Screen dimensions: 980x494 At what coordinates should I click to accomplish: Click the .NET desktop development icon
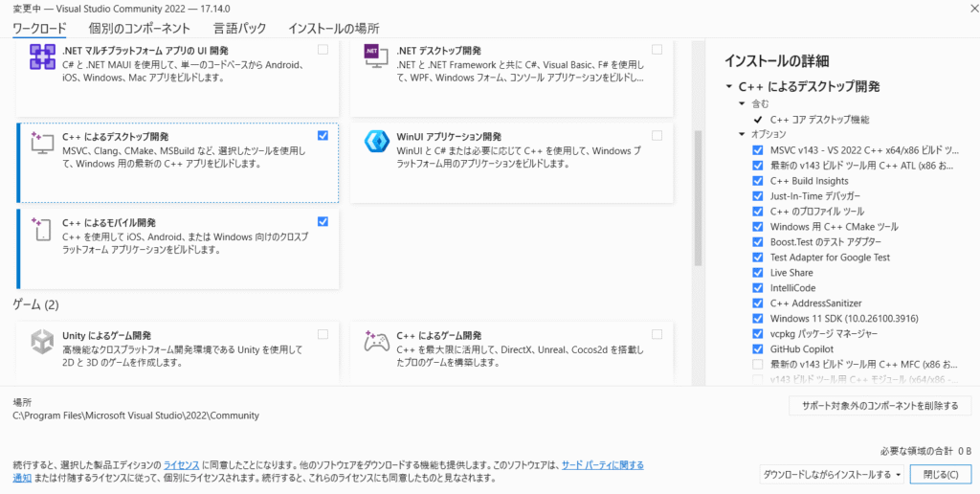tap(376, 57)
